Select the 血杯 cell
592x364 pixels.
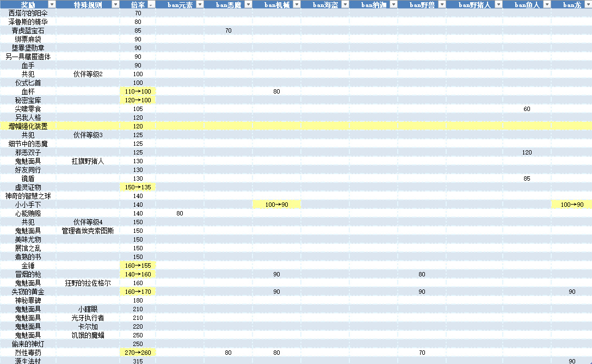point(28,91)
